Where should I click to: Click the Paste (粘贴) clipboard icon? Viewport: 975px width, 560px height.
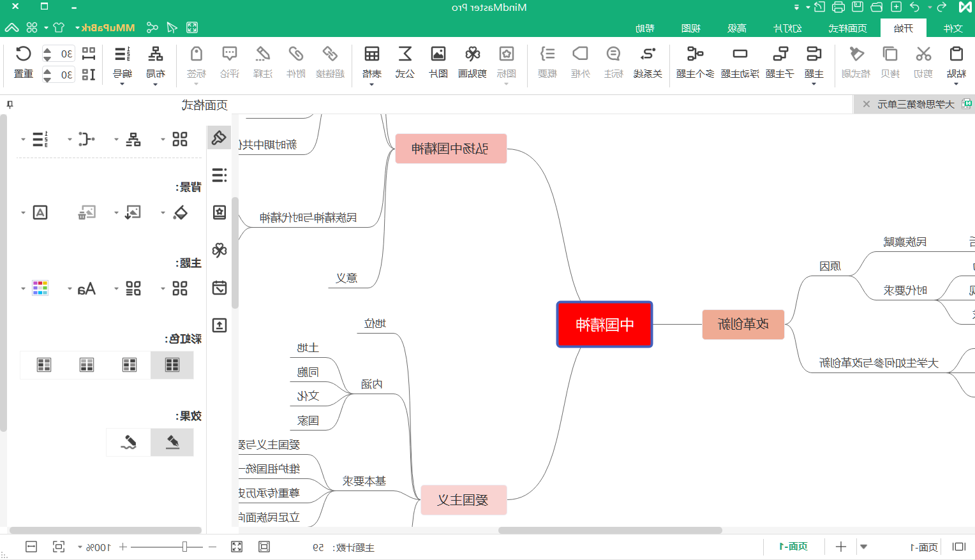coord(956,54)
